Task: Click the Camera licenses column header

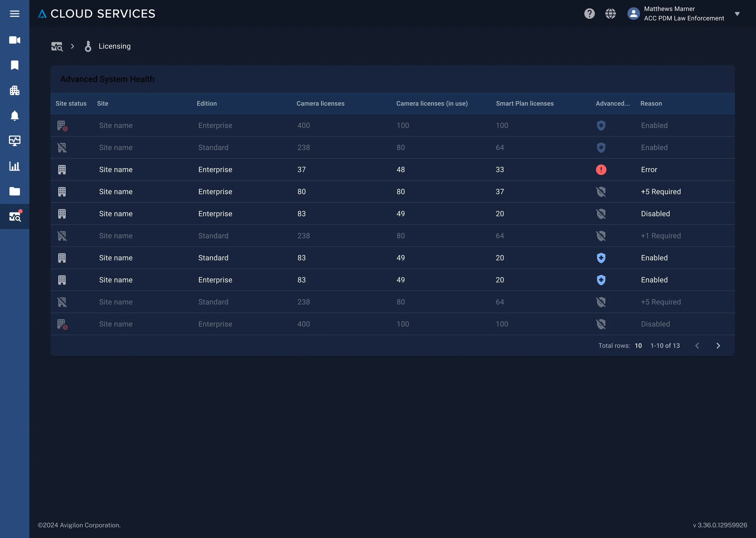Action: (320, 103)
